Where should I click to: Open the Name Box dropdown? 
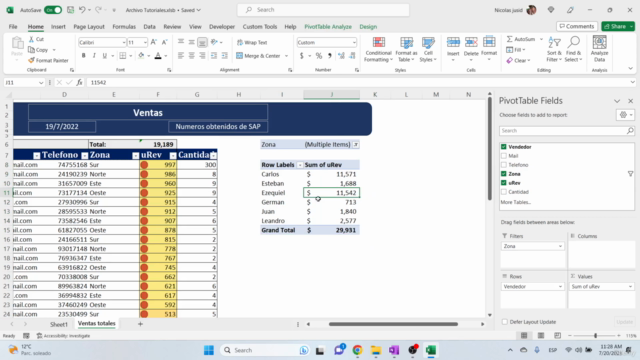[x=41, y=82]
